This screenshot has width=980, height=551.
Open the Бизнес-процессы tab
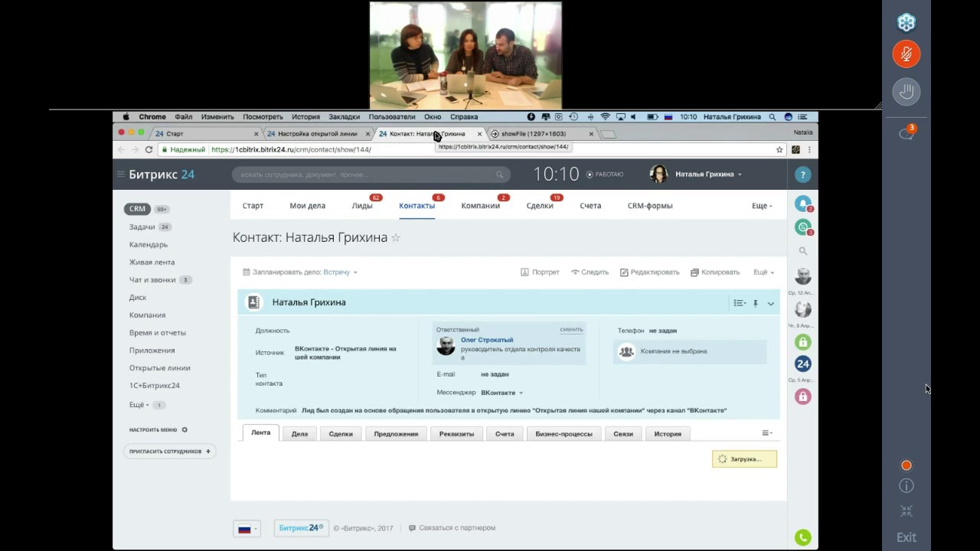pos(563,434)
